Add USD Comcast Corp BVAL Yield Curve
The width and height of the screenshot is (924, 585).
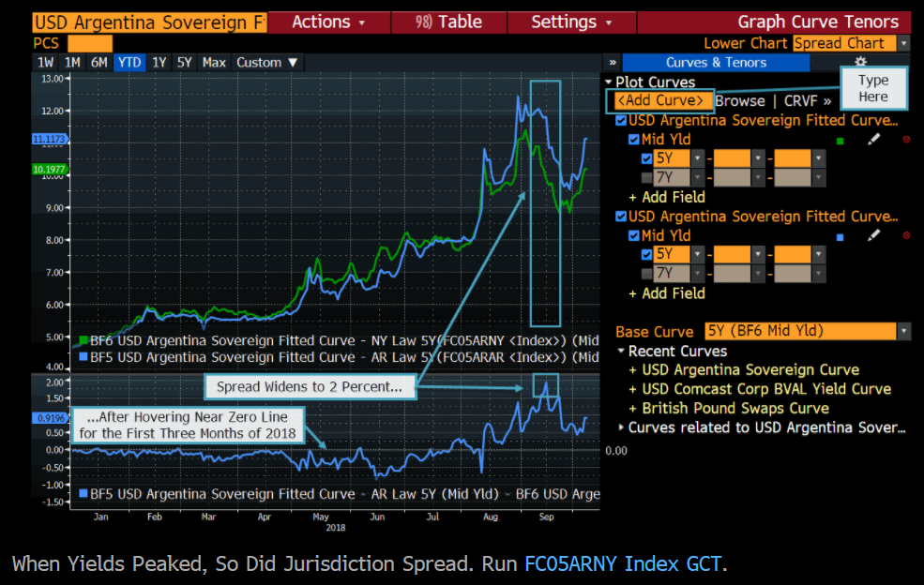[x=765, y=389]
